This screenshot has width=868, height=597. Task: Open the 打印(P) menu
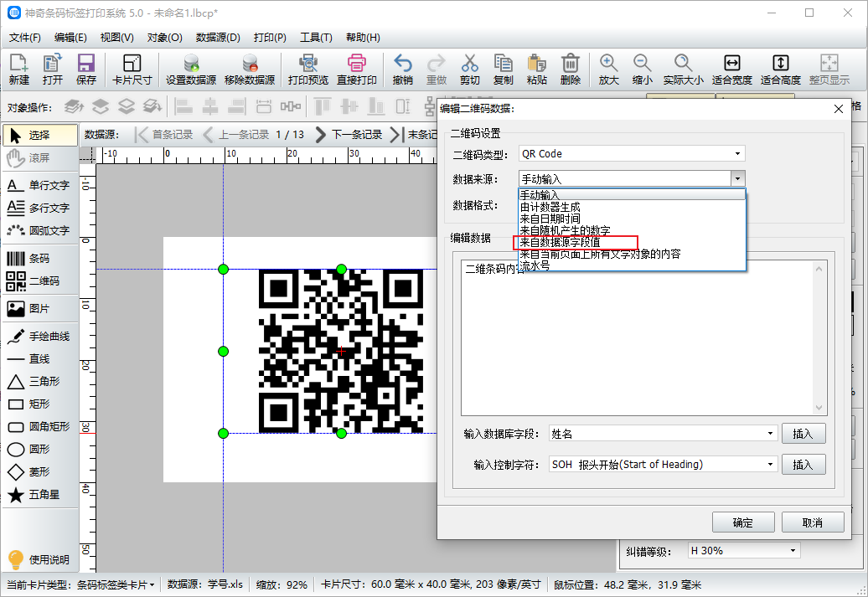tap(270, 38)
